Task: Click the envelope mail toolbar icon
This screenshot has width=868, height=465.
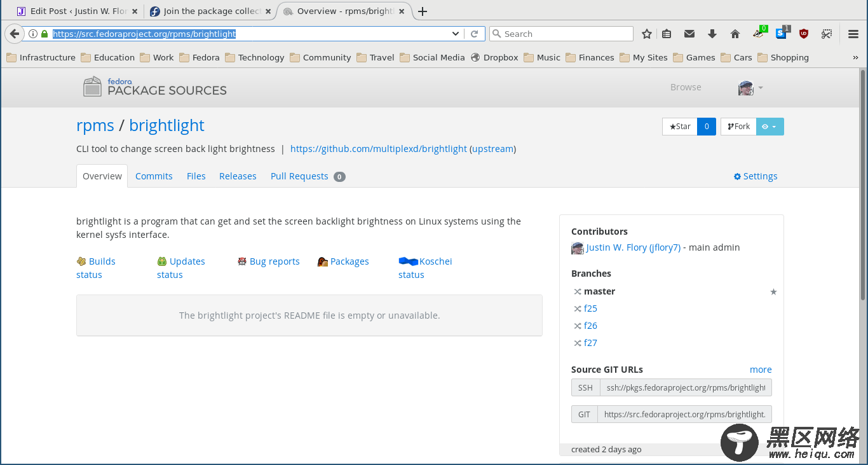Action: click(689, 34)
